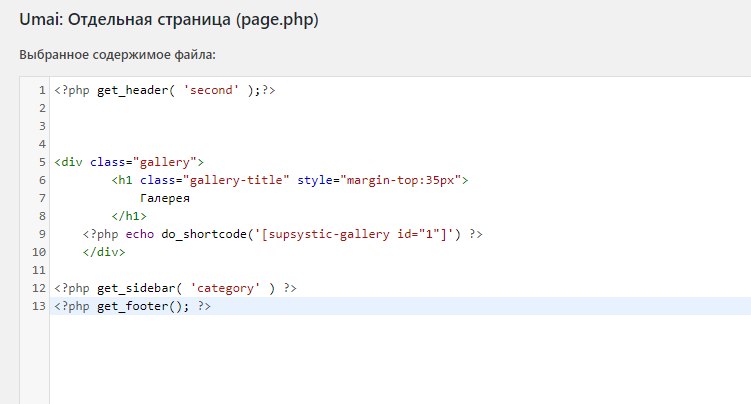Click line number 9 in the gutter
This screenshot has height=404, width=751.
click(42, 234)
